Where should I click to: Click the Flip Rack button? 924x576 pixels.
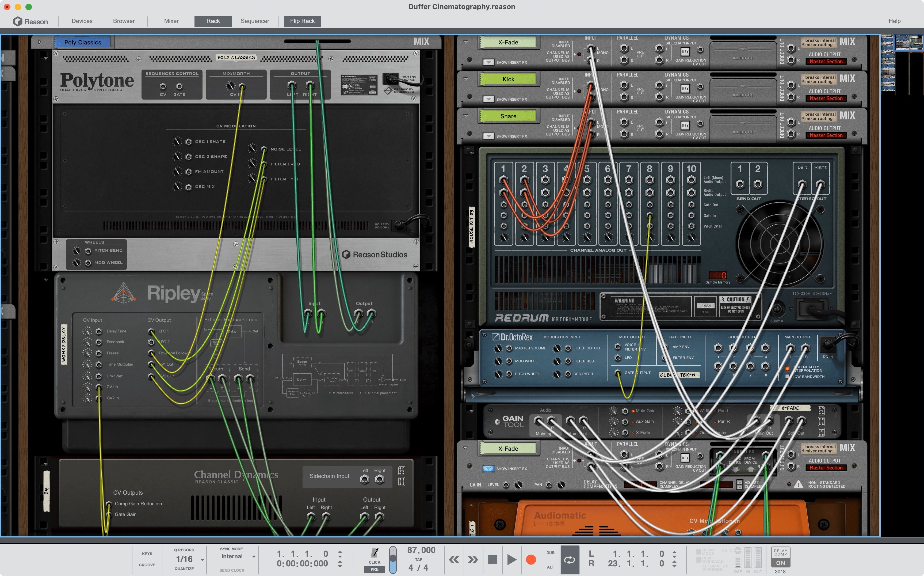[302, 21]
